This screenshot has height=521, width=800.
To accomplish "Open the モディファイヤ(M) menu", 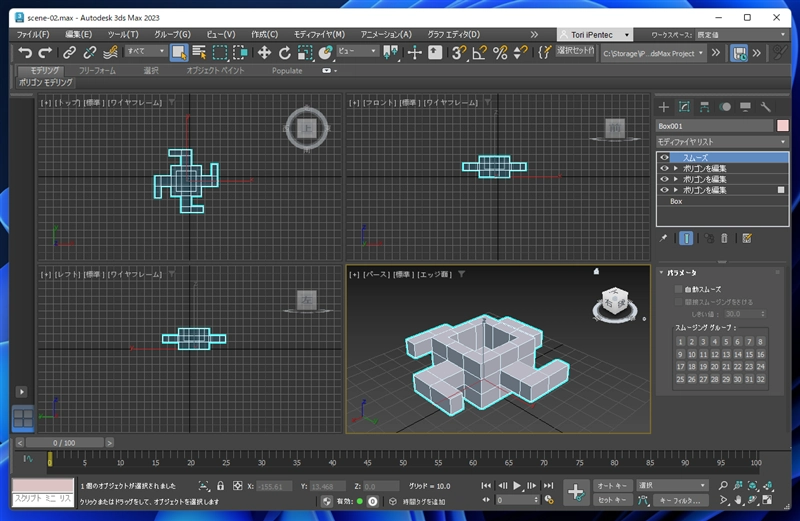I will [319, 35].
